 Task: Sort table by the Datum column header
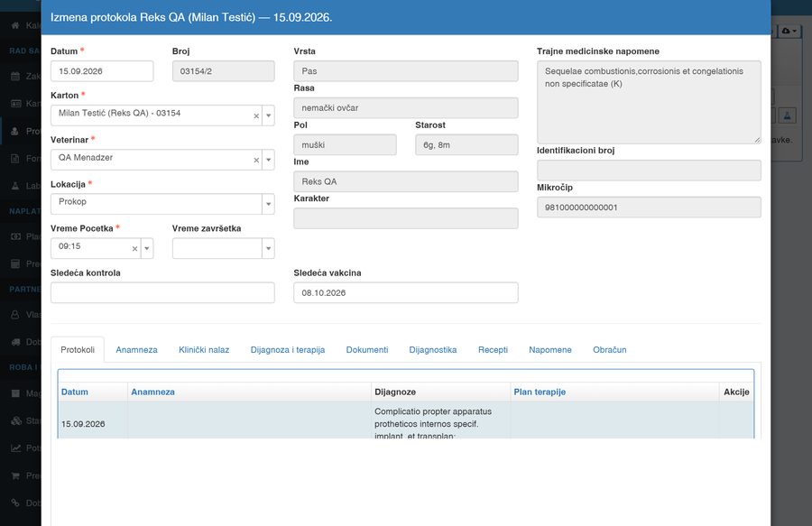[75, 392]
